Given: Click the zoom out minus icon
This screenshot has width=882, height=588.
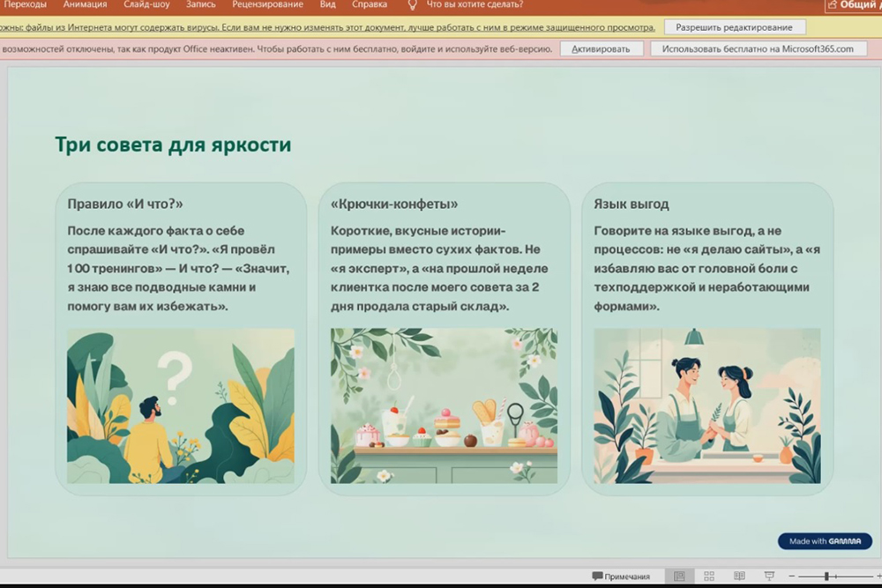Looking at the screenshot, I should click(792, 577).
